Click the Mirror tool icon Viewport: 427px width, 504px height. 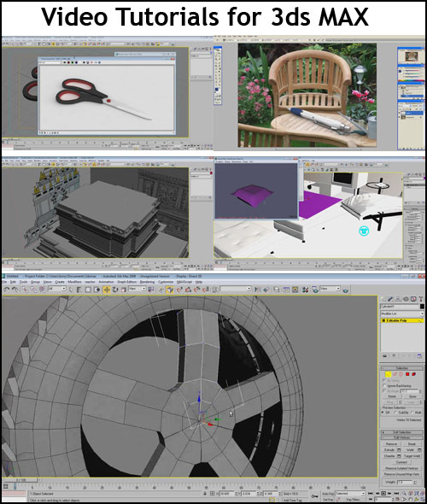coord(258,290)
